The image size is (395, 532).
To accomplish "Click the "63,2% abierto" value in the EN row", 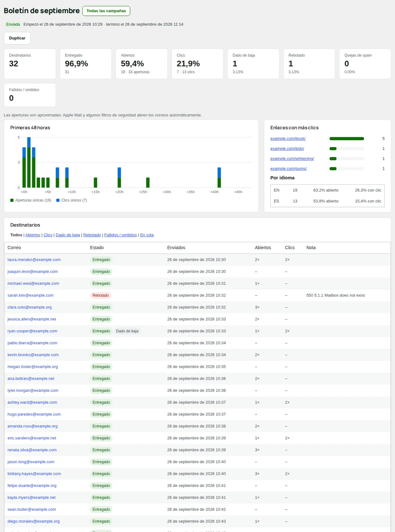I will coord(326,190).
